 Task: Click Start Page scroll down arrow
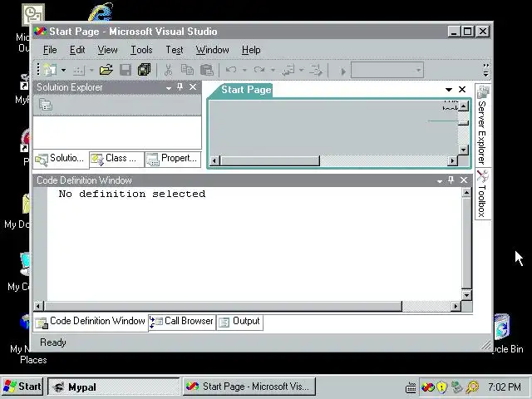click(x=463, y=150)
